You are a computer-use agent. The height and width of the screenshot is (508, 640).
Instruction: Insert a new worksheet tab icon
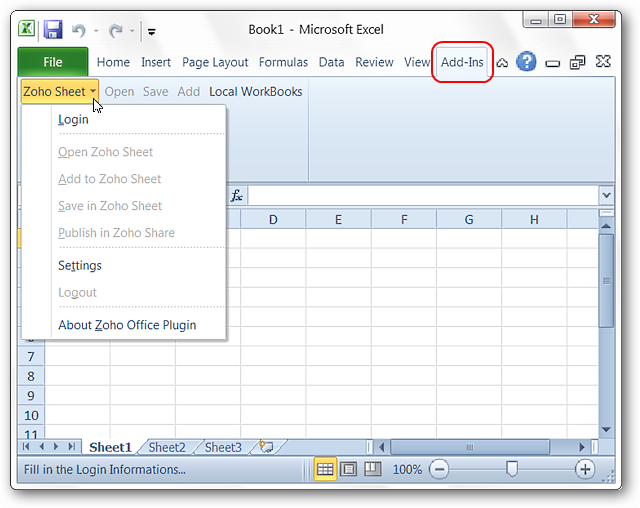(267, 447)
